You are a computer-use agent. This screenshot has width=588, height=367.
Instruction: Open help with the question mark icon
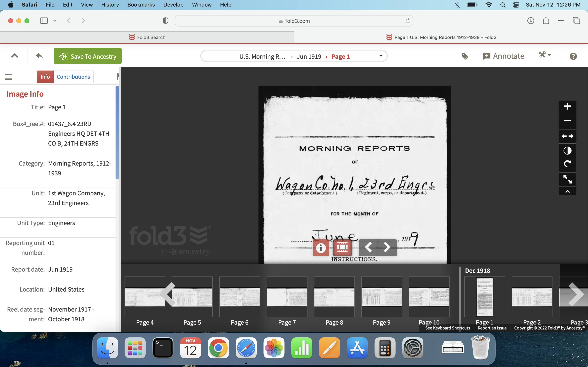tap(573, 56)
